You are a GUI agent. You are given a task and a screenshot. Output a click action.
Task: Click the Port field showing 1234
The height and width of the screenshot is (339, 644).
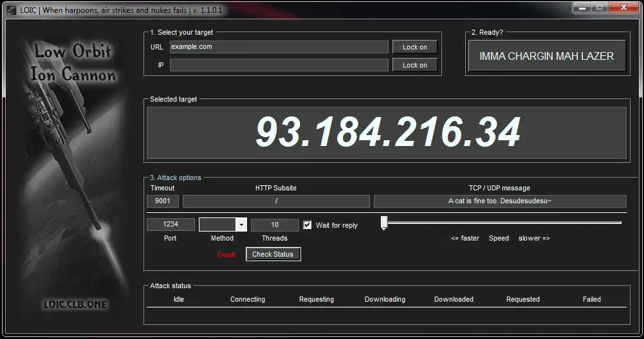tap(170, 224)
